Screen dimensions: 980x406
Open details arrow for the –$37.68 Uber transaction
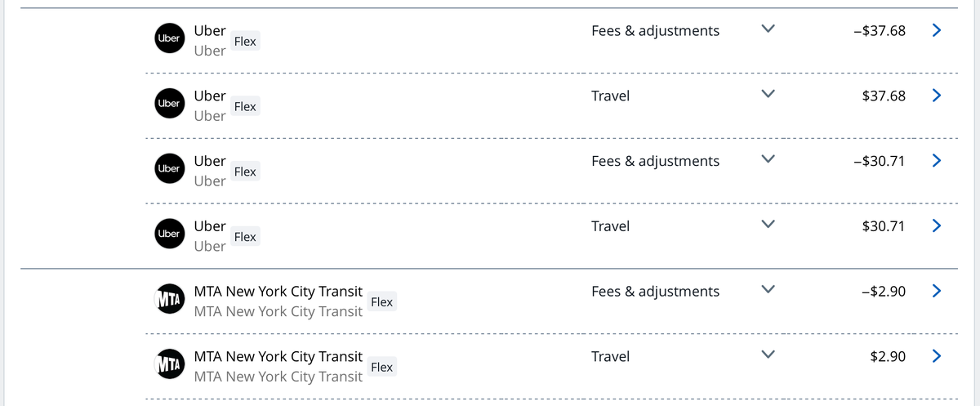tap(937, 30)
